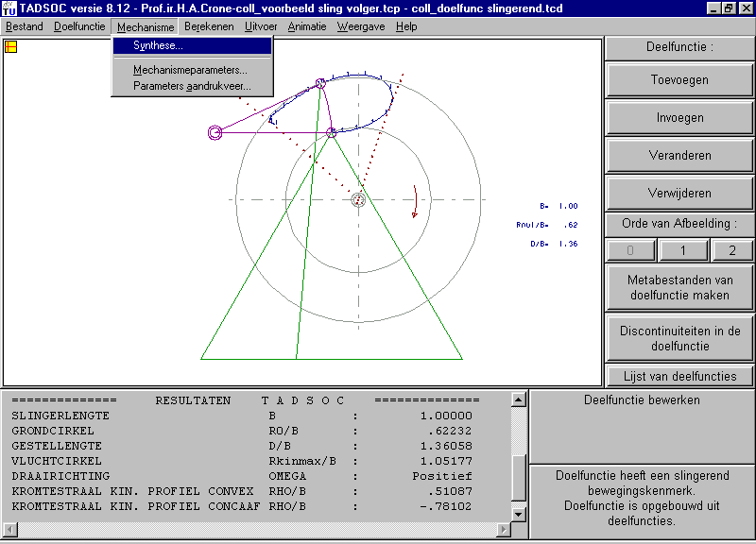Click the GRONDCIRKEL value .62232
The width and height of the screenshot is (756, 544).
[x=450, y=431]
